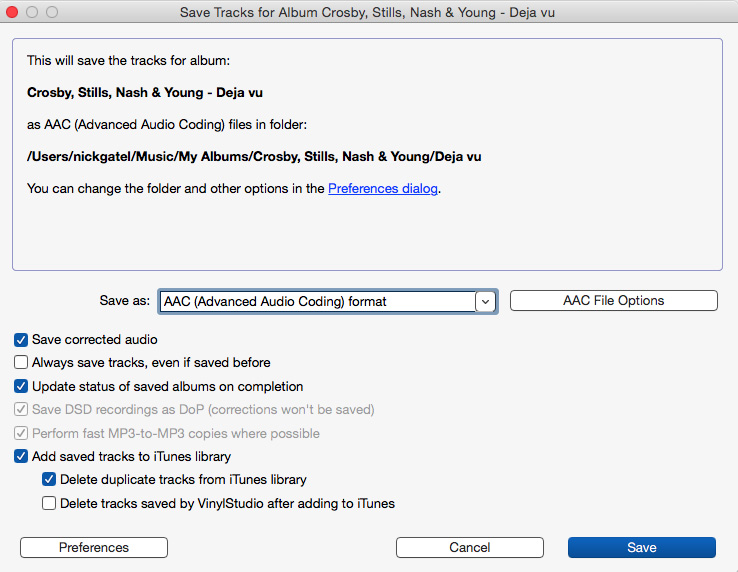This screenshot has height=572, width=738.
Task: Click the Perform fast MP3-to-MP3 copies checkbox
Action: pyautogui.click(x=21, y=433)
